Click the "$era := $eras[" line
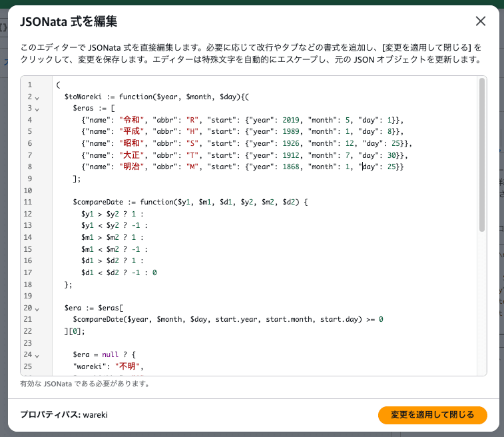 coord(94,308)
